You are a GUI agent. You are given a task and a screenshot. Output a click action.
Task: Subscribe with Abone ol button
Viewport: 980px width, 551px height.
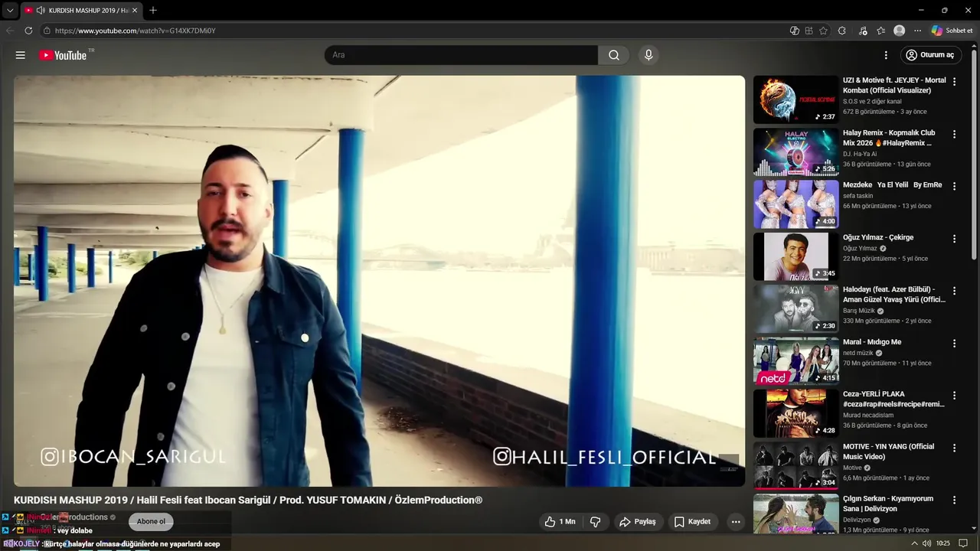151,522
